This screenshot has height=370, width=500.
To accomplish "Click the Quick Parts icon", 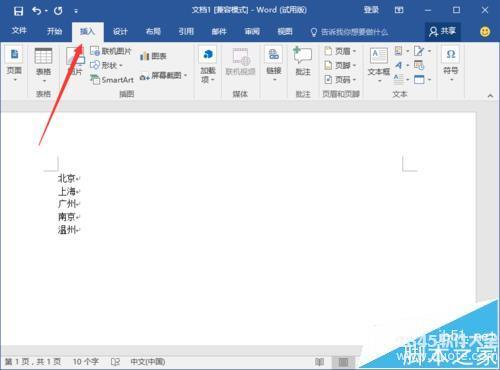I will coord(398,51).
